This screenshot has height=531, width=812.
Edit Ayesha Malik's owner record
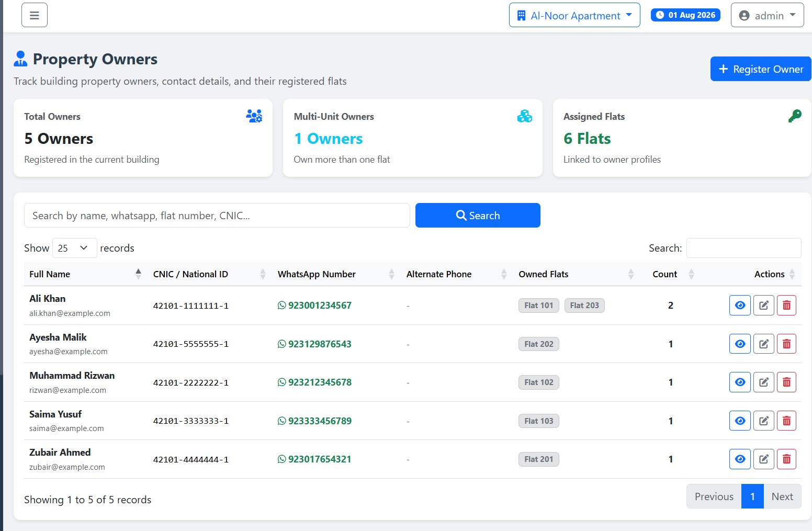(x=764, y=344)
